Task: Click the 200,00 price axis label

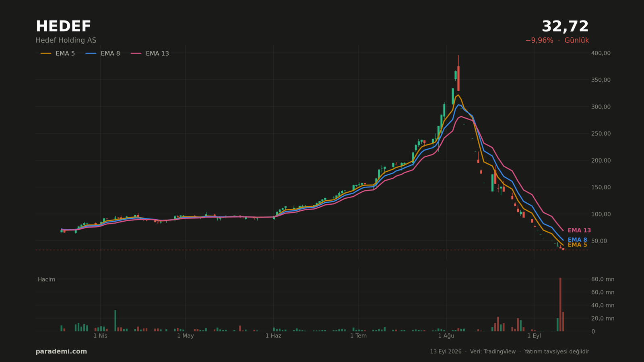Action: (601, 160)
